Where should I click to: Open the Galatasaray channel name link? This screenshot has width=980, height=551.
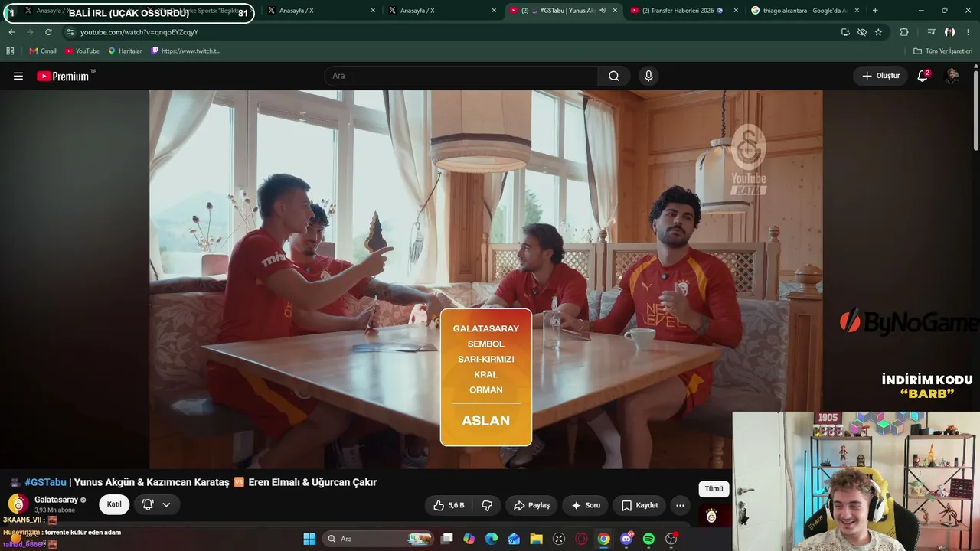pyautogui.click(x=56, y=500)
